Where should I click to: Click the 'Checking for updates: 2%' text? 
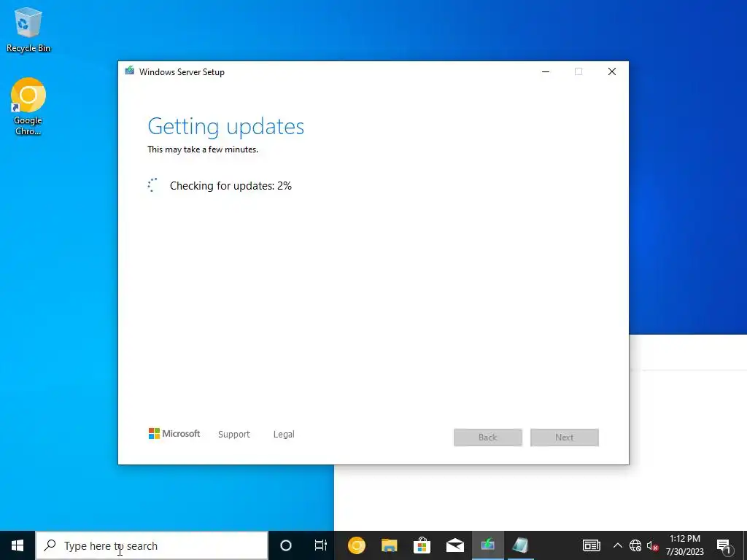coord(231,186)
